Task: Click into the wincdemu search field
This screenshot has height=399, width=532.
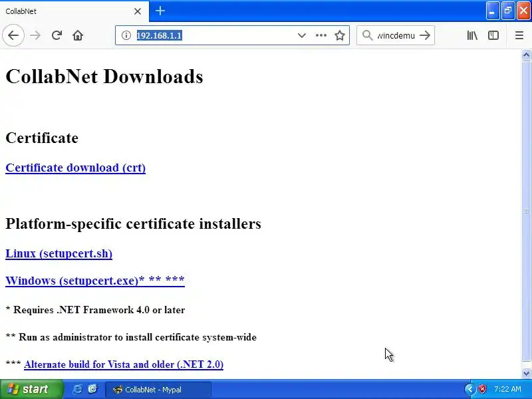Action: click(396, 35)
